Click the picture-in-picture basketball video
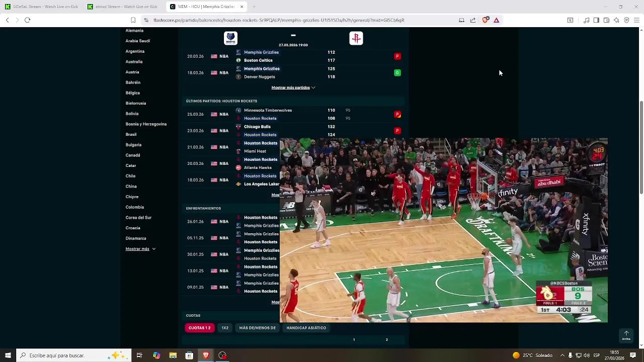 tap(444, 230)
